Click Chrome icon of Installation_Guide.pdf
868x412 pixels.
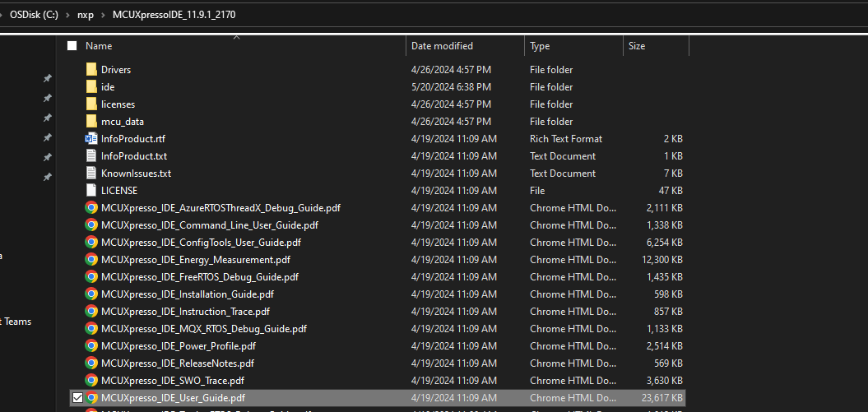tap(91, 294)
